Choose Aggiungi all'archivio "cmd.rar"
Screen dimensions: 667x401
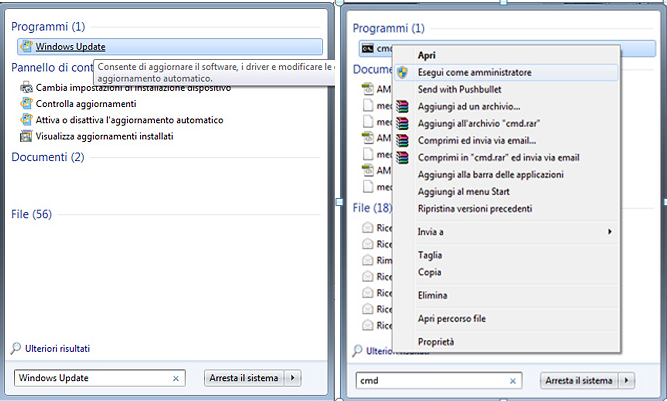point(479,123)
